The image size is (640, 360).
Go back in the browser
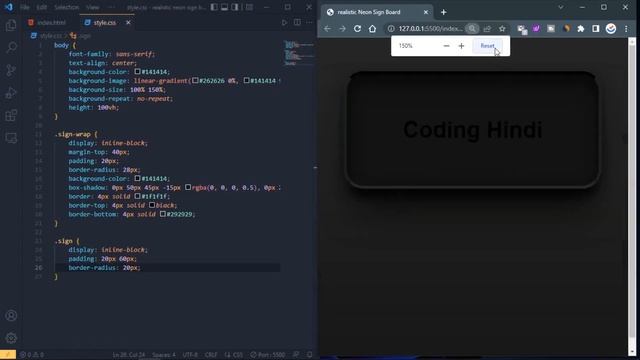coord(327,29)
